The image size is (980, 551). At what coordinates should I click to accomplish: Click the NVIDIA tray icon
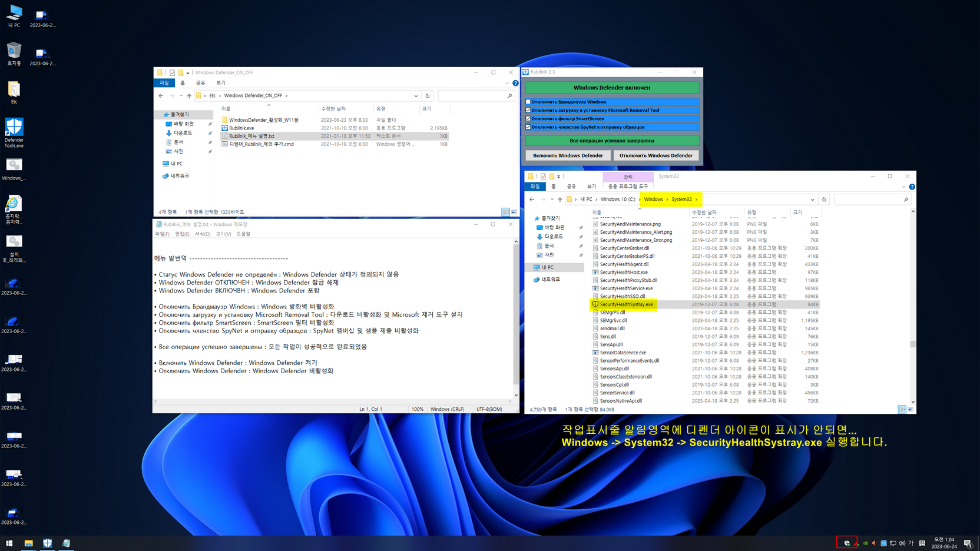pos(865,543)
